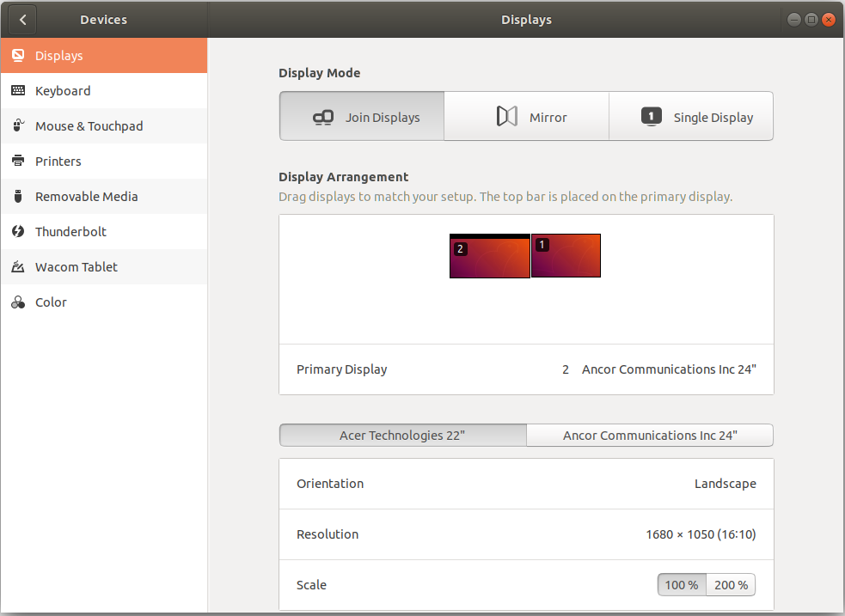
Task: Click the Color circles icon
Action: pyautogui.click(x=18, y=302)
